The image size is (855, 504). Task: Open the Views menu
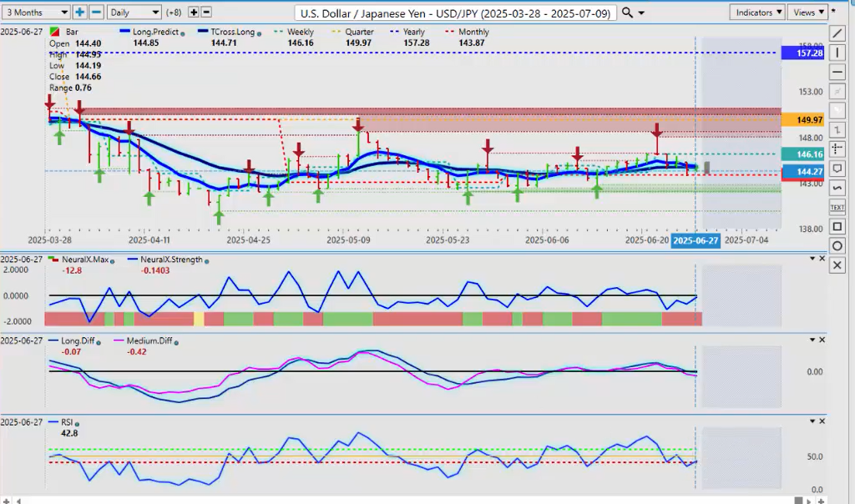(807, 13)
